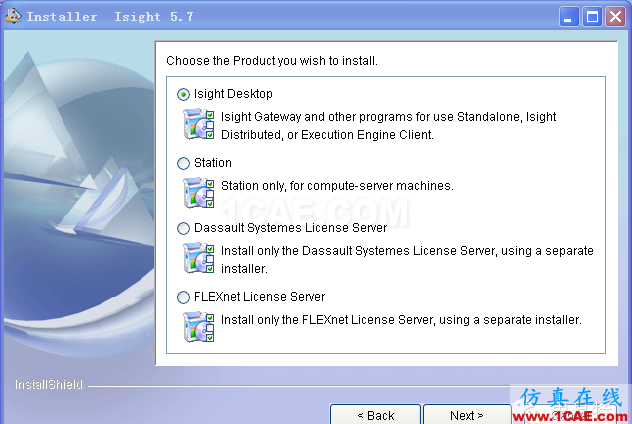Maximize the Installer Isight 5.7 window
The width and height of the screenshot is (632, 424).
(x=592, y=17)
